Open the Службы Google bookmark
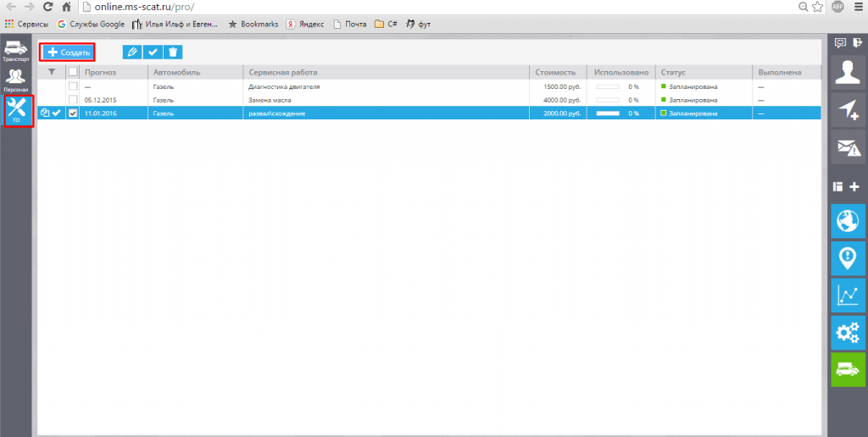 [x=91, y=25]
